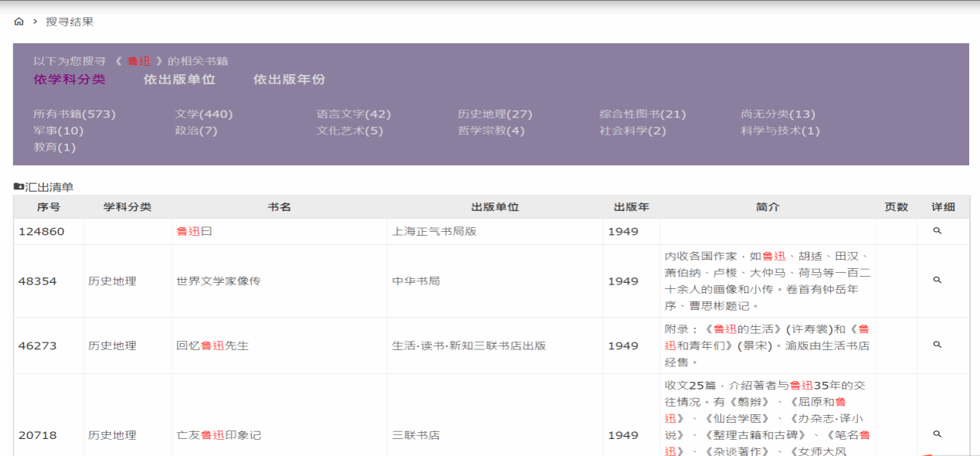The image size is (980, 456).
Task: Show 历史地理(27) books
Action: (495, 114)
